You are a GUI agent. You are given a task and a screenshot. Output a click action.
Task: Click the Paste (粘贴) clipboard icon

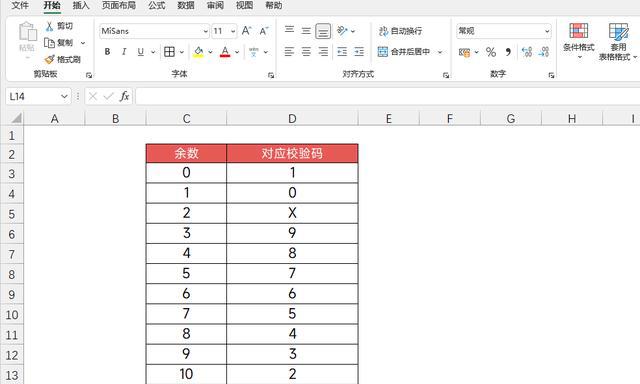point(27,31)
